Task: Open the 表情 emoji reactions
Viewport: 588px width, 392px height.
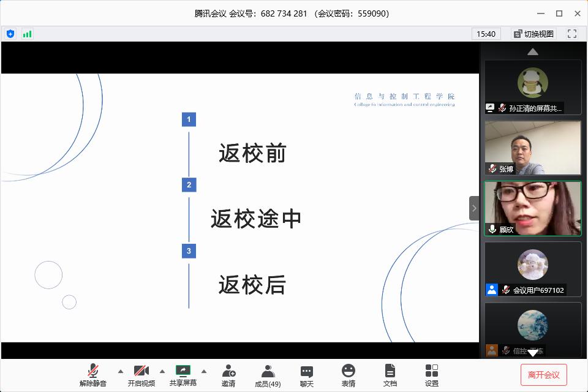Action: [x=349, y=375]
